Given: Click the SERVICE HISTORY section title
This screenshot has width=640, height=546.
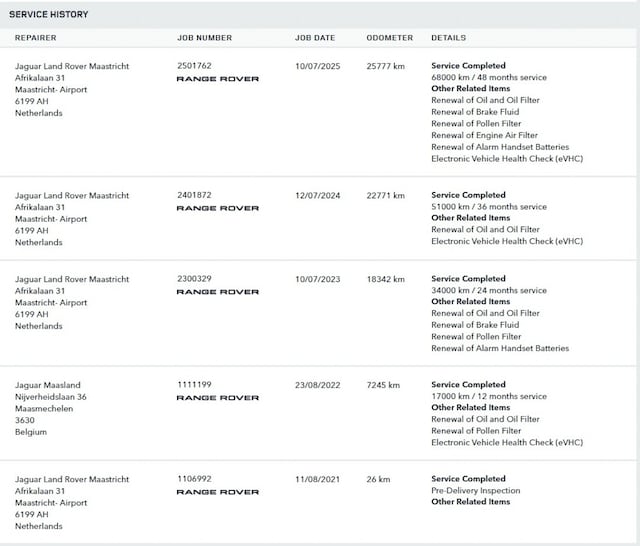Looking at the screenshot, I should pyautogui.click(x=49, y=14).
